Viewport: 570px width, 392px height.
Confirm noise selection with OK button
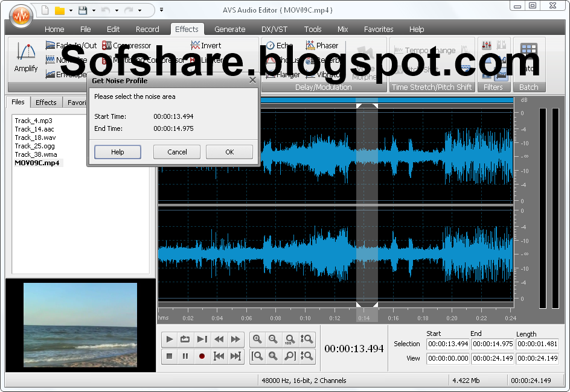(x=229, y=152)
